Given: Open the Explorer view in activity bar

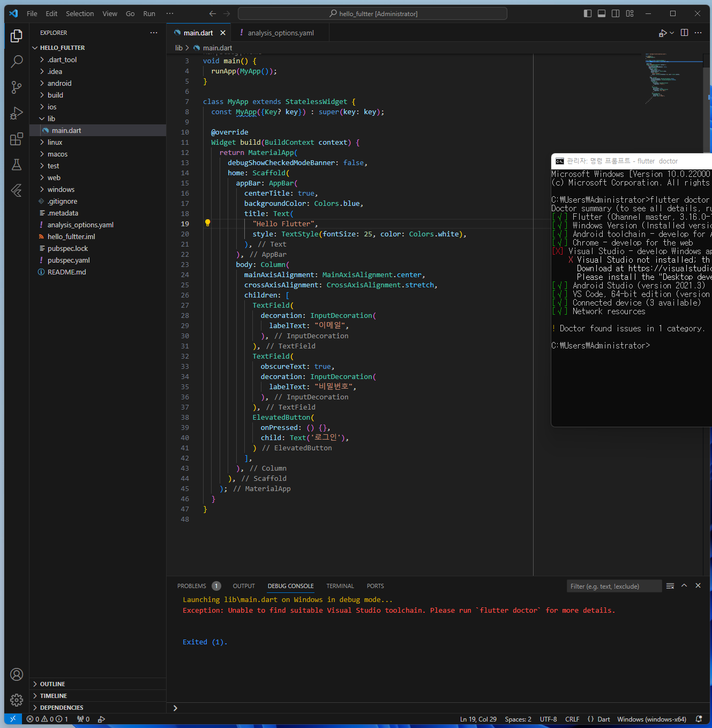Looking at the screenshot, I should click(x=17, y=36).
